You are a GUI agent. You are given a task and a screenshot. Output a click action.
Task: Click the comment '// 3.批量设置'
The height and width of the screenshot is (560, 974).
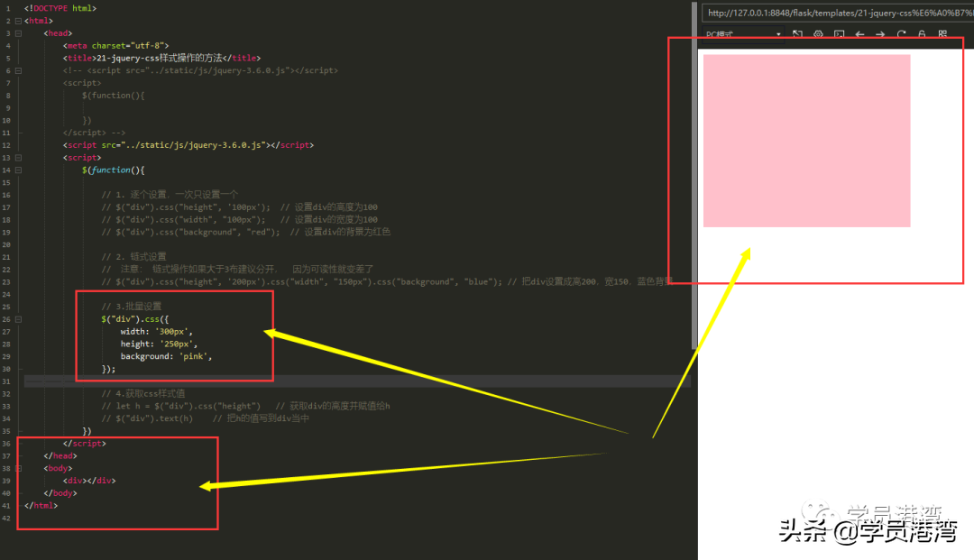click(x=131, y=306)
